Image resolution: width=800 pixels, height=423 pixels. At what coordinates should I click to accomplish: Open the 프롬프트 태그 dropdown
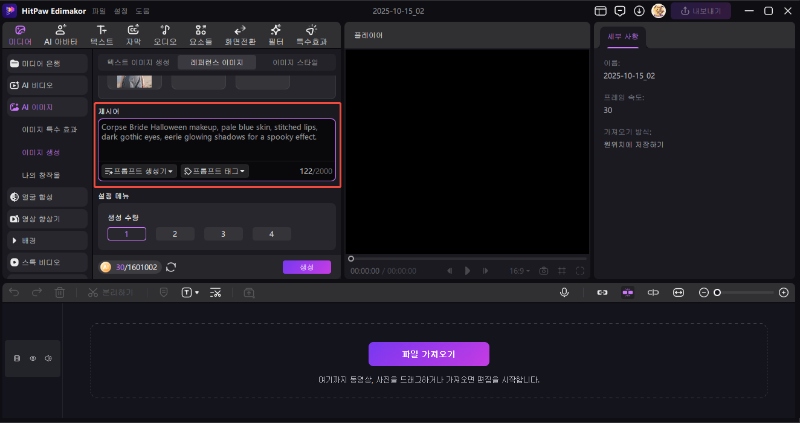215,171
